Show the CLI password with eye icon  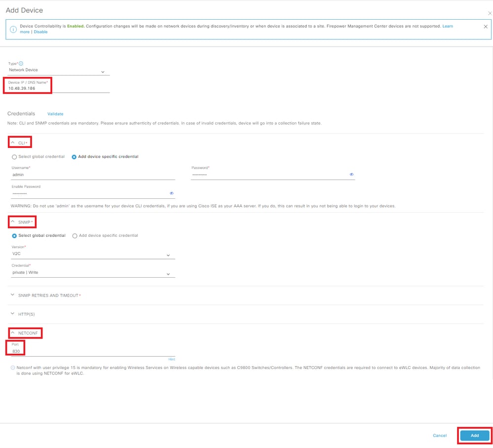[351, 175]
